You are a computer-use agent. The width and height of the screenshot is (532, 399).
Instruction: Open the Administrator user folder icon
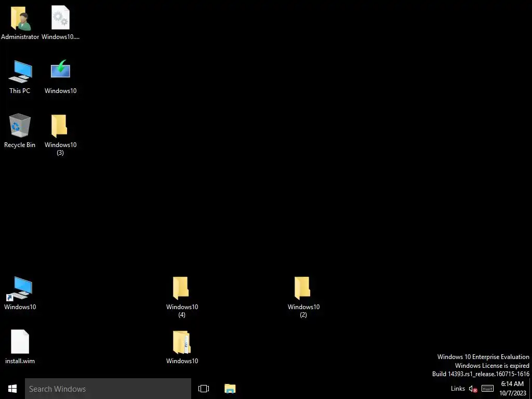click(x=20, y=19)
